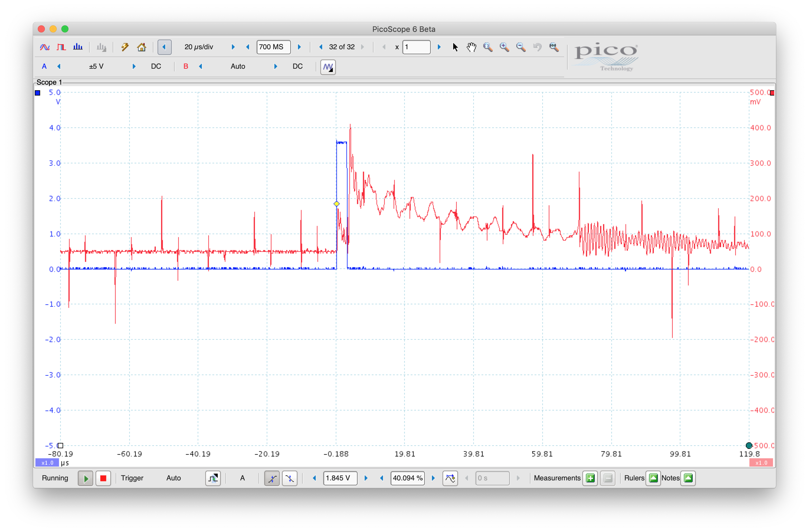This screenshot has width=809, height=532.
Task: Activate the zoom window magnifier tool
Action: tap(488, 47)
